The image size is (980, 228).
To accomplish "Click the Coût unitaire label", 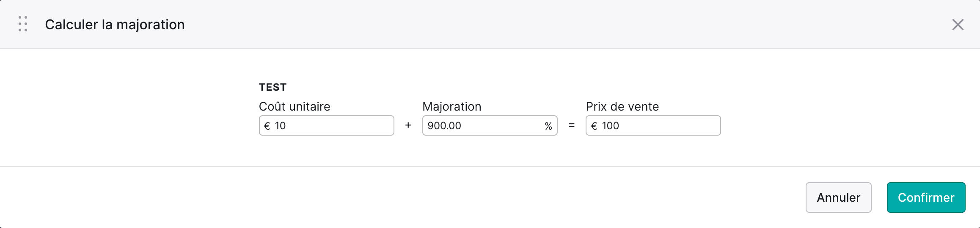I will pos(295,106).
